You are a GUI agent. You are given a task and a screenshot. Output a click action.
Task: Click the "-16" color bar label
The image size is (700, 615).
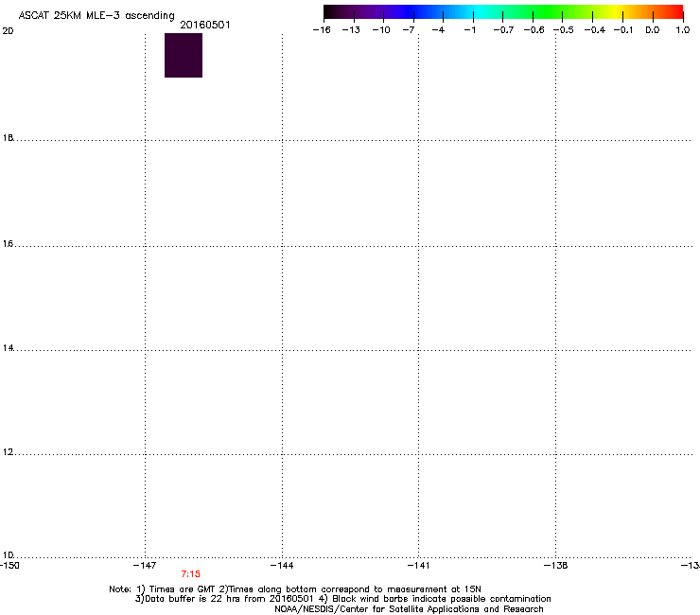pos(322,30)
